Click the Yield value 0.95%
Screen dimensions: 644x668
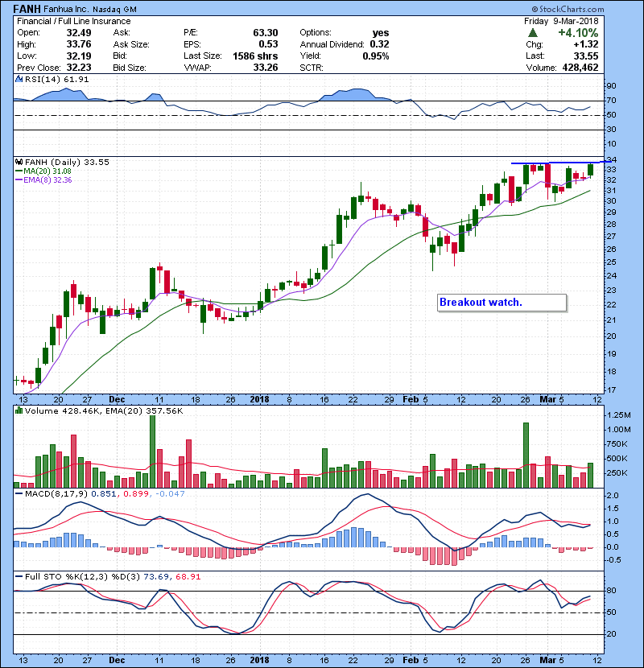(375, 56)
